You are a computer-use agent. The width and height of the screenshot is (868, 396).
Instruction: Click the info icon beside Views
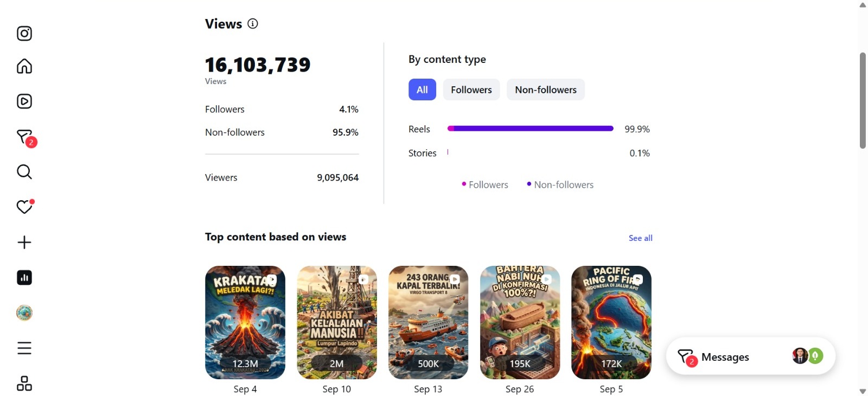tap(253, 23)
